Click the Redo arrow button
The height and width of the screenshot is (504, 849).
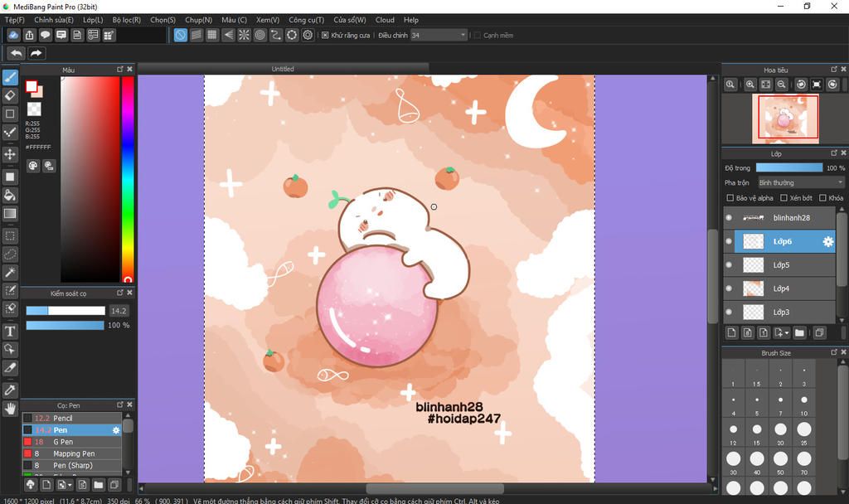tap(36, 53)
